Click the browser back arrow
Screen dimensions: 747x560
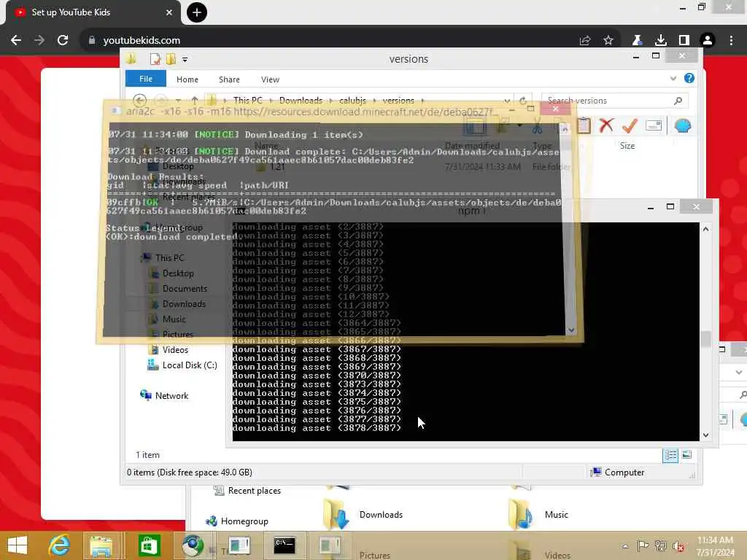point(16,41)
